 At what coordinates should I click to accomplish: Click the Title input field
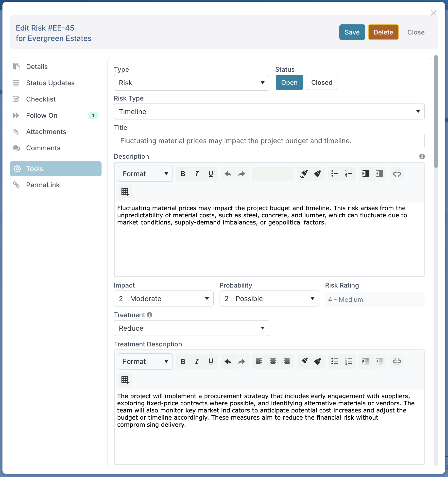[x=269, y=141]
